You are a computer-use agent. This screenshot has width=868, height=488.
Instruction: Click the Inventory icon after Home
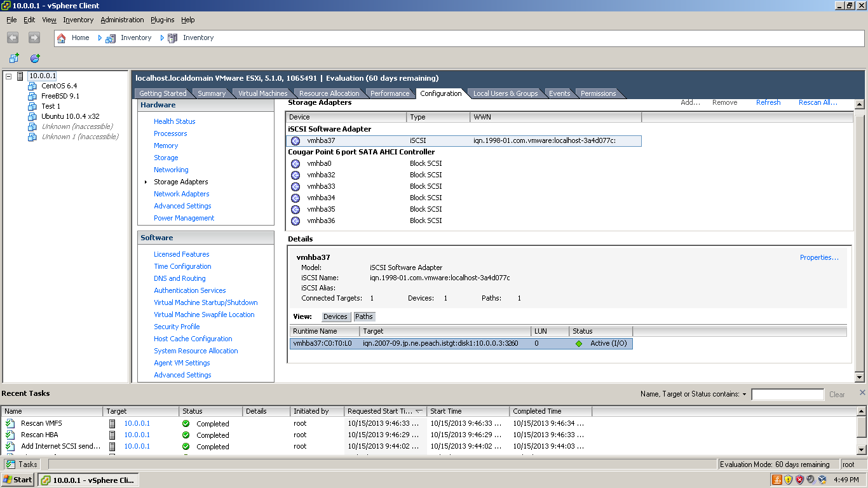point(111,38)
